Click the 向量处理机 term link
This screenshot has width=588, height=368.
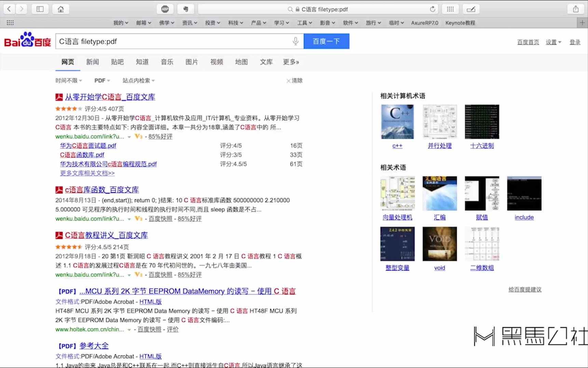click(397, 217)
